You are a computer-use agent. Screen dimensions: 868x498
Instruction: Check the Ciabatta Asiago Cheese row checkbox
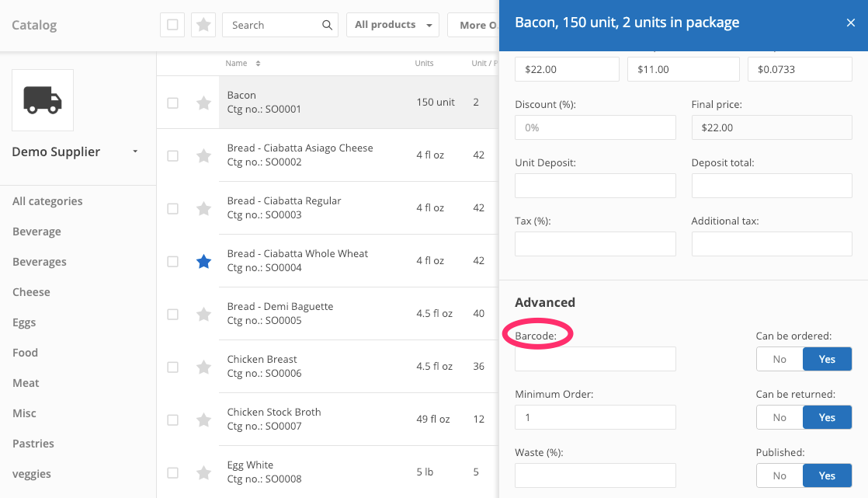pos(172,155)
